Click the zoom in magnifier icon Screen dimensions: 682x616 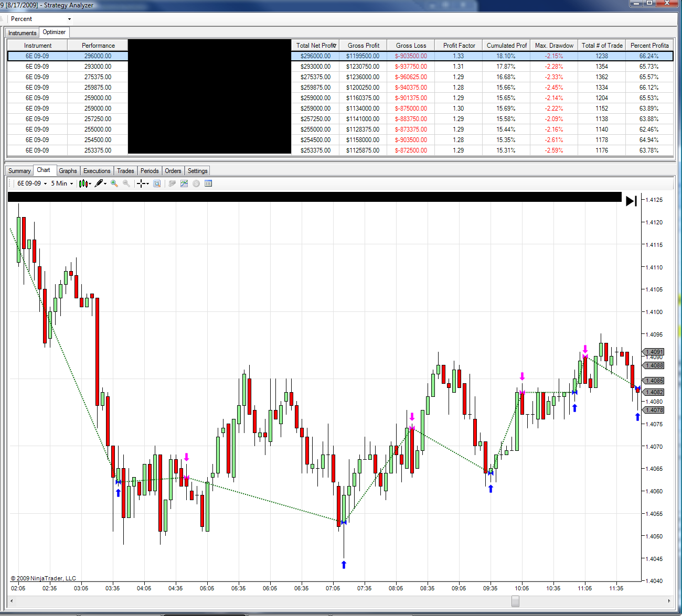[114, 183]
